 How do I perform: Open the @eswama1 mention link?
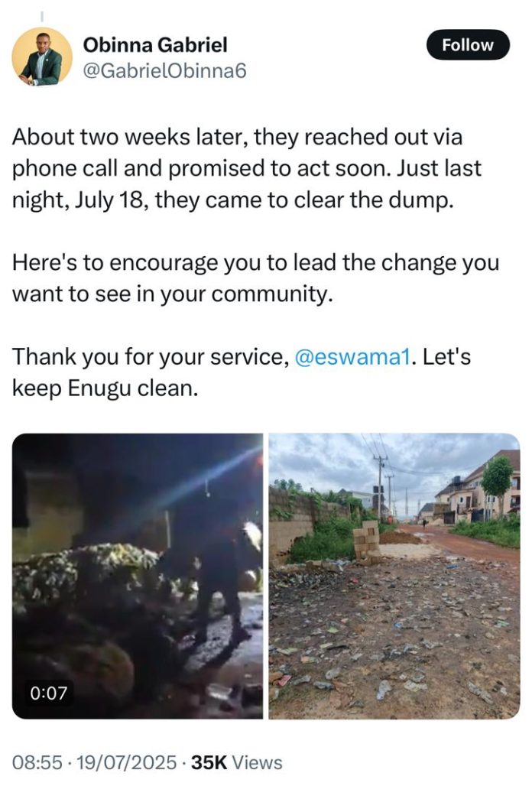[x=353, y=357]
